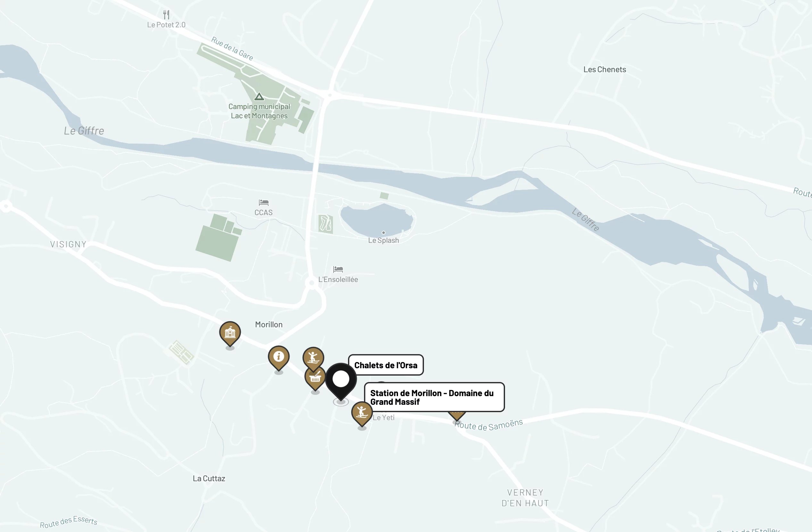Select the camping tent icon

click(x=259, y=96)
